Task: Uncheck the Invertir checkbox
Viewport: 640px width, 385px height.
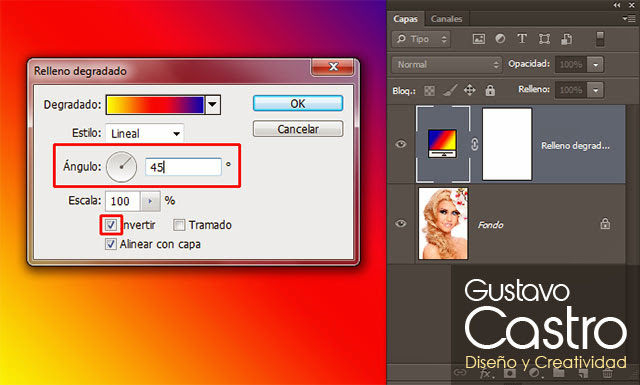Action: point(111,225)
